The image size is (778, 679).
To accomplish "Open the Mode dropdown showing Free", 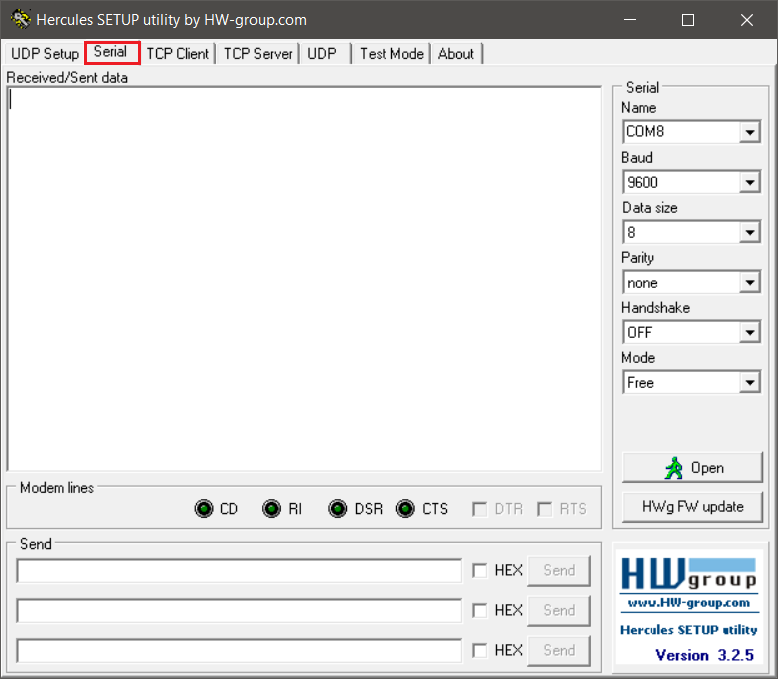I will click(x=691, y=383).
